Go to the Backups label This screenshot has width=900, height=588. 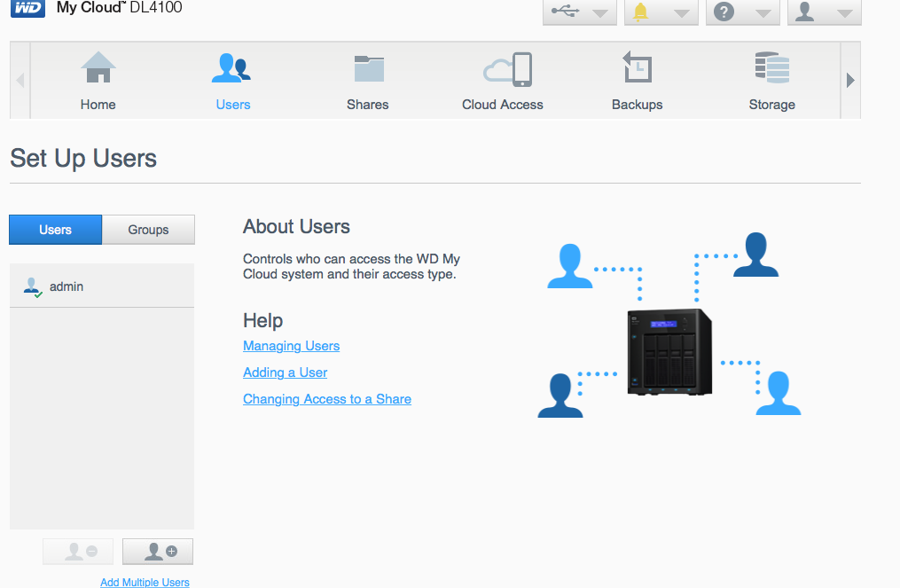pos(638,105)
